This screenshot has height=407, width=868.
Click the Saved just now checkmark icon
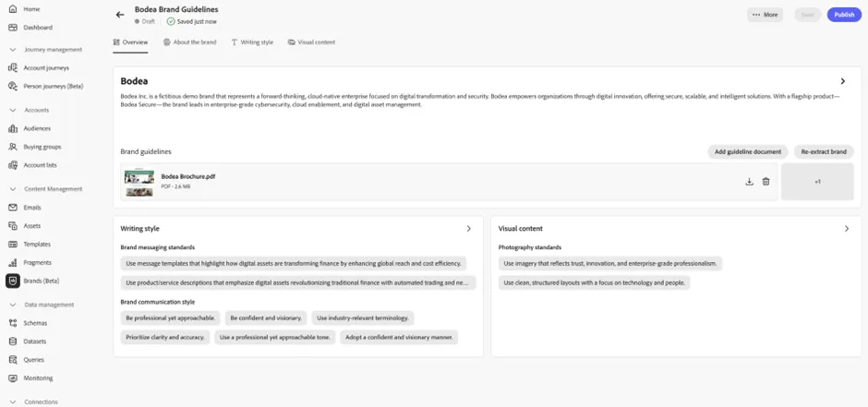171,21
